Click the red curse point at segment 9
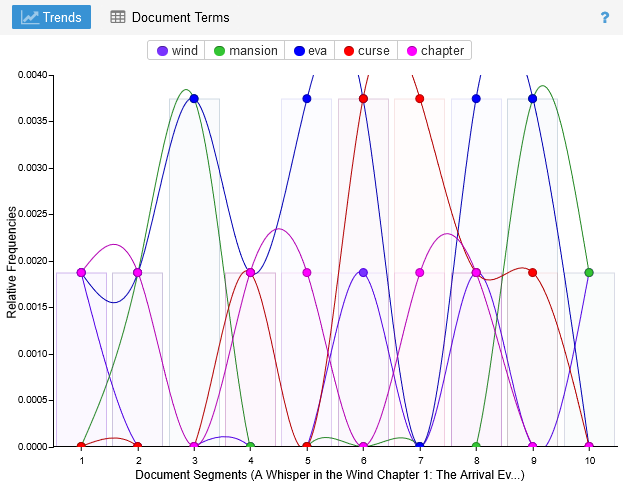 click(532, 272)
